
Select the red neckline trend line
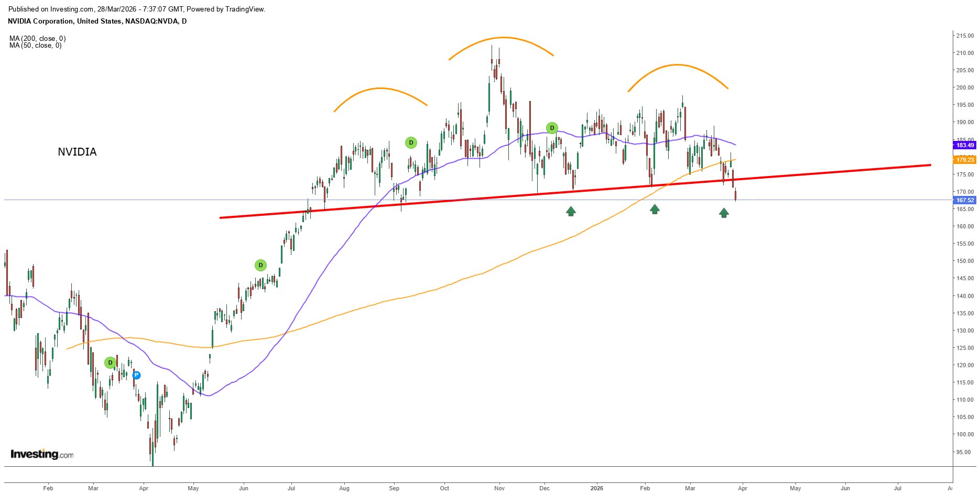click(x=575, y=192)
